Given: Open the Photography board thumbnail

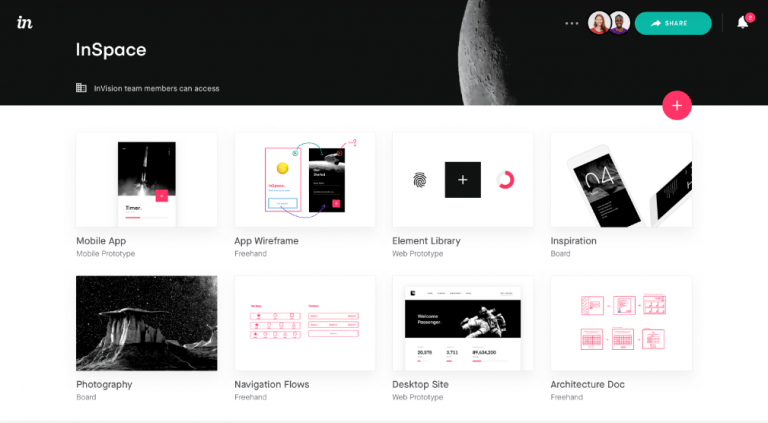Looking at the screenshot, I should coord(146,323).
